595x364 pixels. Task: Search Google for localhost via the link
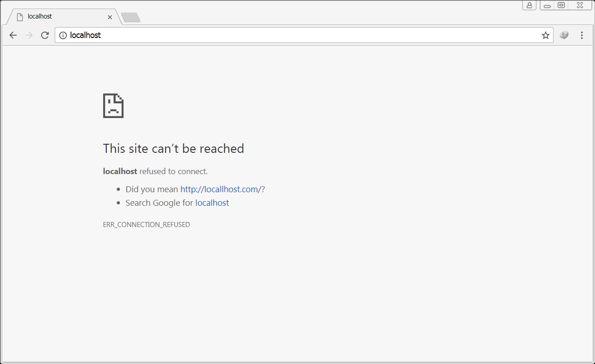coord(212,203)
